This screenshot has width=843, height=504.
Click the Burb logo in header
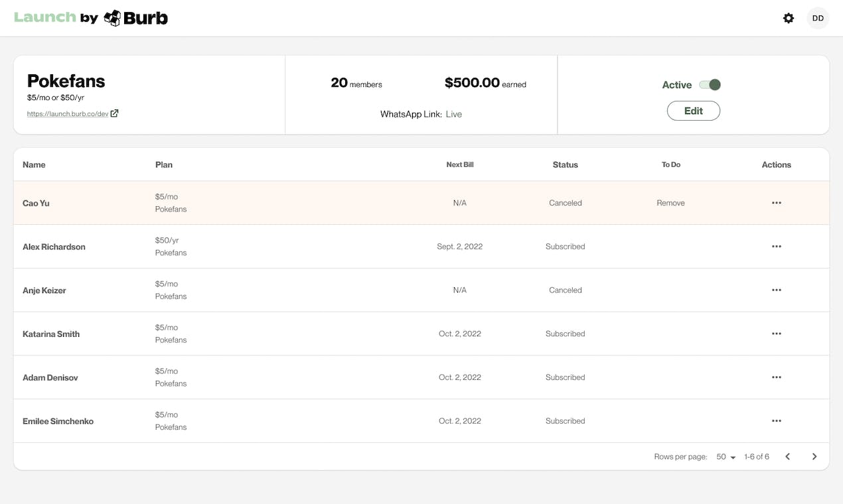click(136, 18)
